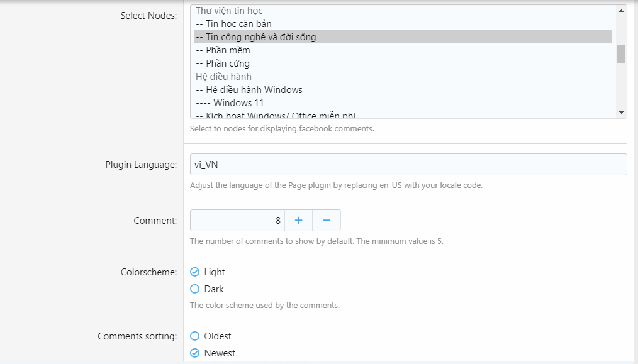
Task: Pick 'Phần cứng' in the nodes list
Action: [x=223, y=63]
